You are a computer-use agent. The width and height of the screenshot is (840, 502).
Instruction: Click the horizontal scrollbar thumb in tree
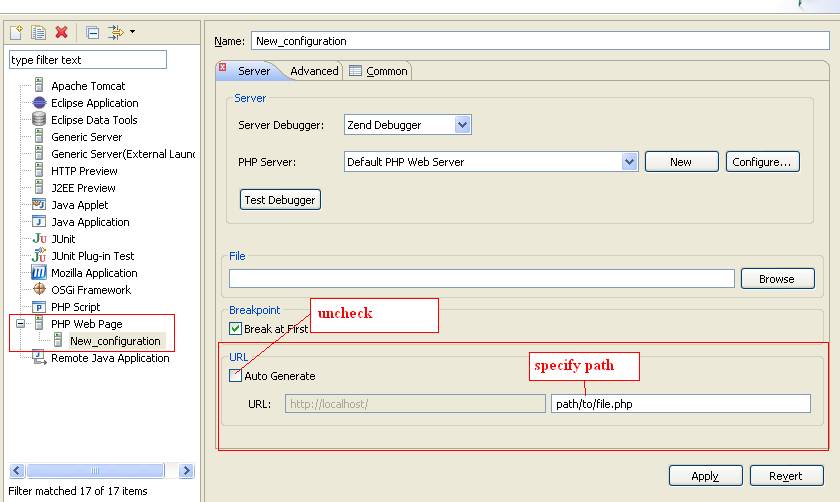coord(95,470)
